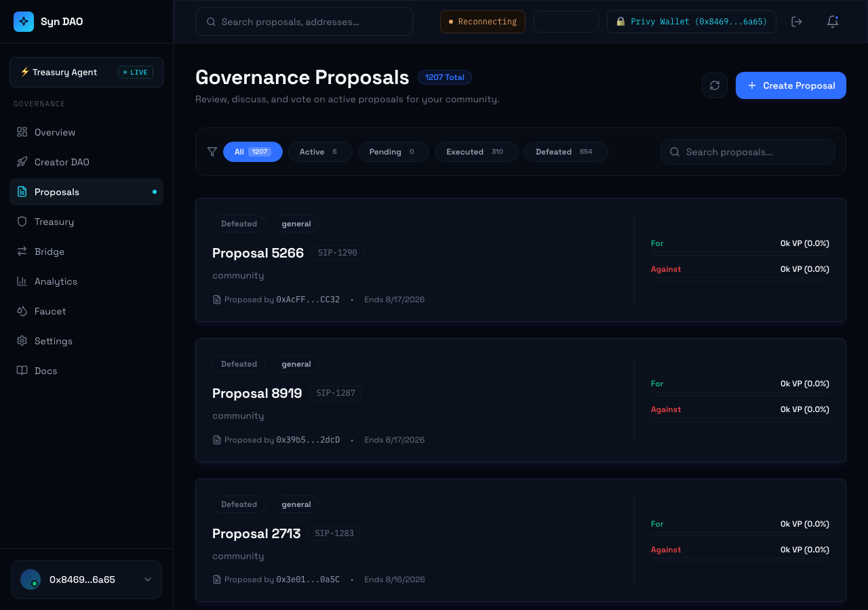
Task: Click the notification bell icon
Action: coord(833,22)
